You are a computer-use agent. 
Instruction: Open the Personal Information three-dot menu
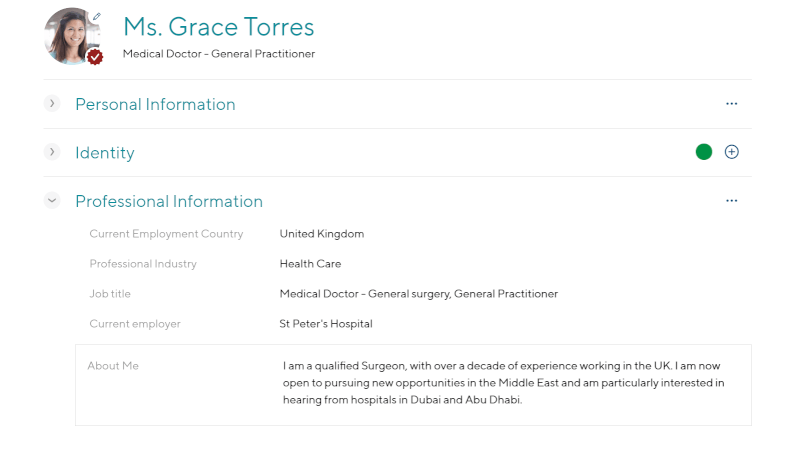tap(731, 104)
